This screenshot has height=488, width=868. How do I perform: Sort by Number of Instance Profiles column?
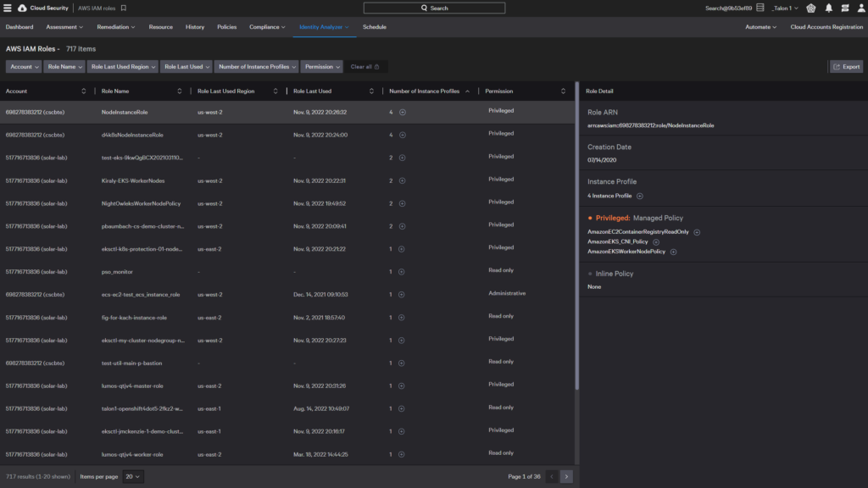click(x=467, y=91)
